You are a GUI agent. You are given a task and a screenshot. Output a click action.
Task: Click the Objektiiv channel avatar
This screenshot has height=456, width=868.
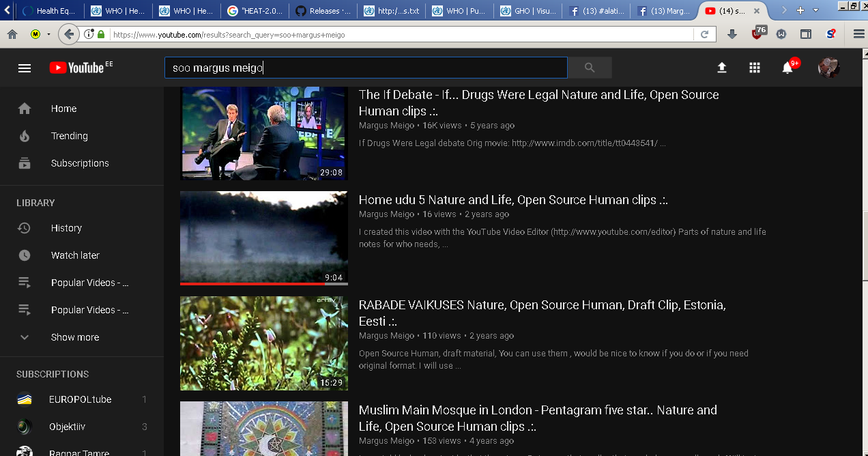(x=25, y=427)
